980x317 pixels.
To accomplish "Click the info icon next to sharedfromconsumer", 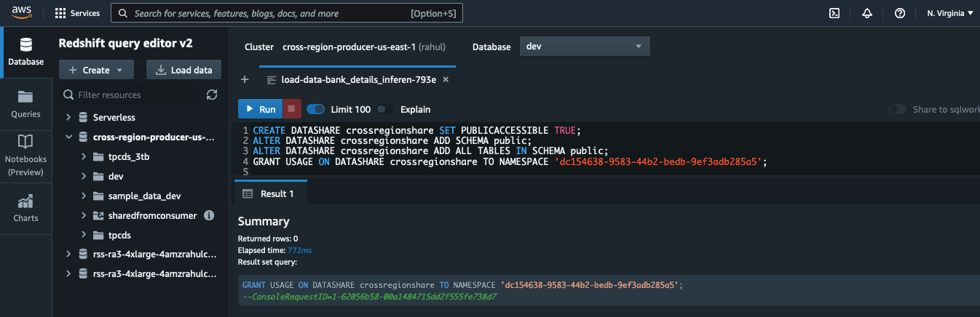I will coord(209,215).
